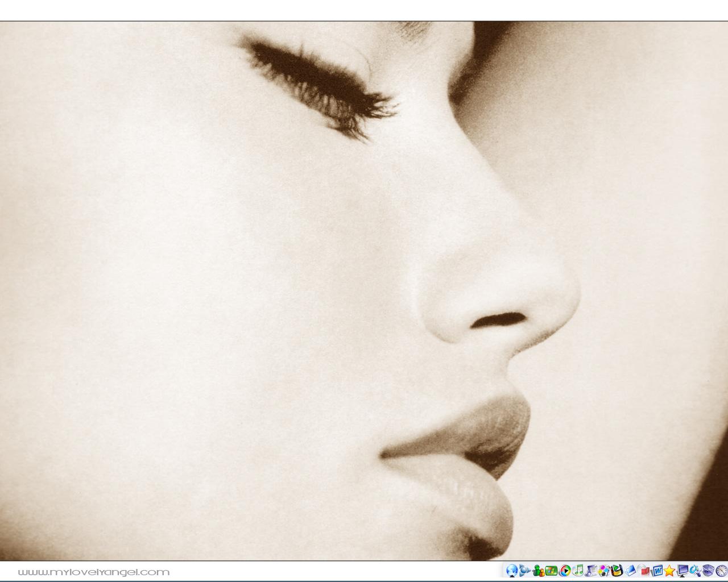728x582 pixels.
Task: Click the www.mylovelyangel.com watermark text
Action: (x=94, y=572)
